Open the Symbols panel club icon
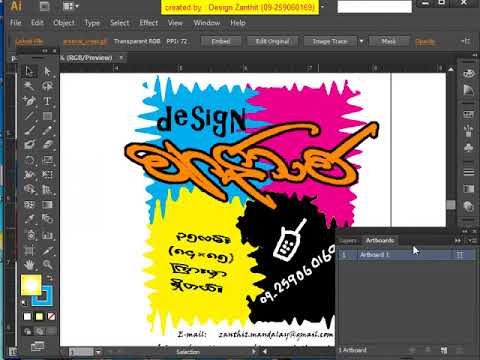 (468, 147)
